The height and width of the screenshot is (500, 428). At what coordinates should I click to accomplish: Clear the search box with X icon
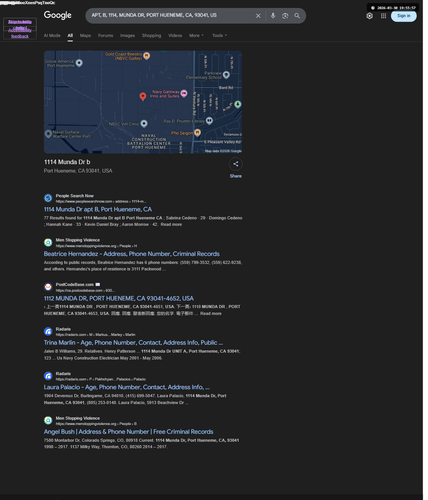pos(258,16)
